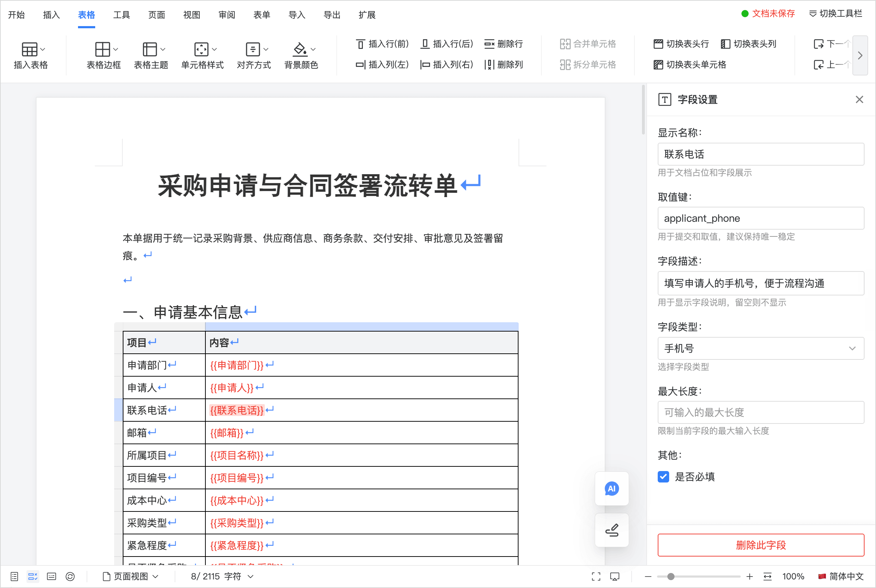The width and height of the screenshot is (876, 588).
Task: Click the presentation screen icon in status bar
Action: [x=615, y=576]
